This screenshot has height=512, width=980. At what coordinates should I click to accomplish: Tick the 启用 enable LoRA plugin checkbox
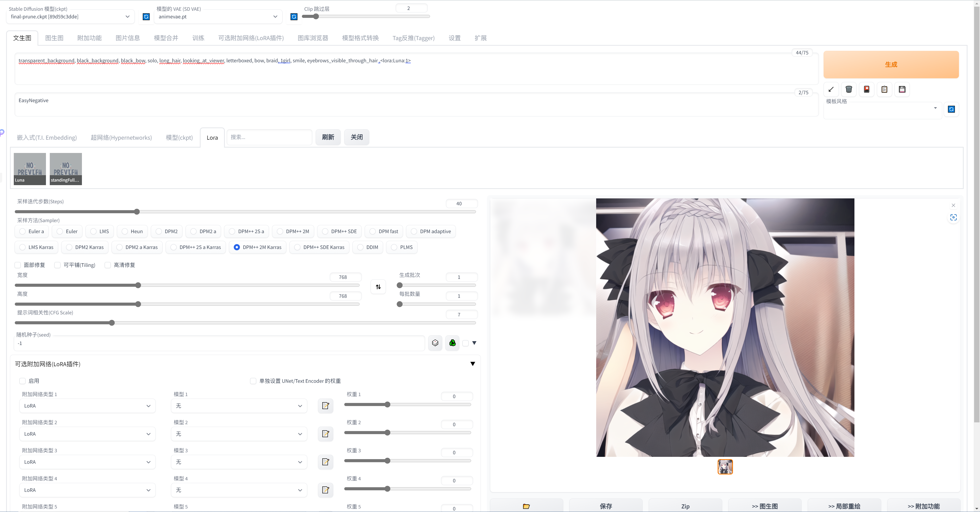22,381
